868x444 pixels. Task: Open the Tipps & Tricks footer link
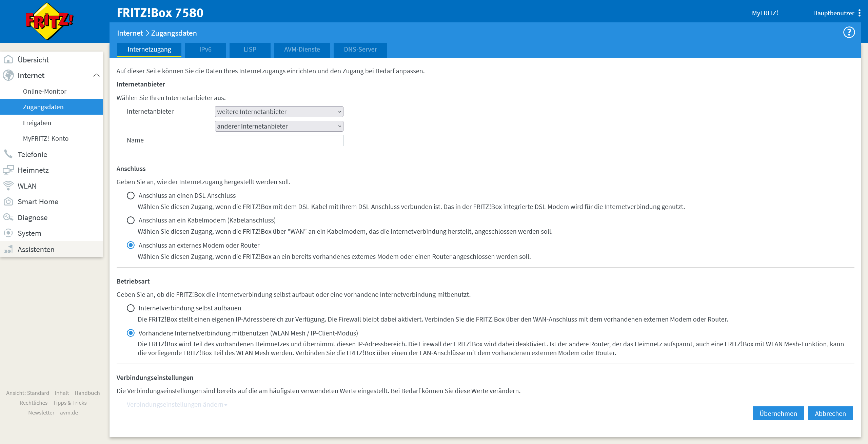pyautogui.click(x=70, y=403)
